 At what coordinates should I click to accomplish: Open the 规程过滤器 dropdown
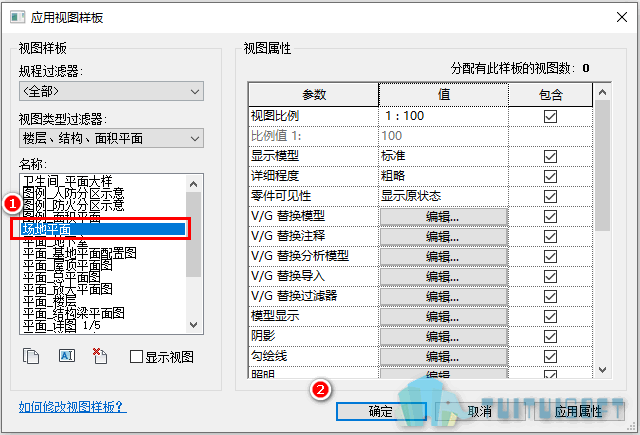point(111,91)
